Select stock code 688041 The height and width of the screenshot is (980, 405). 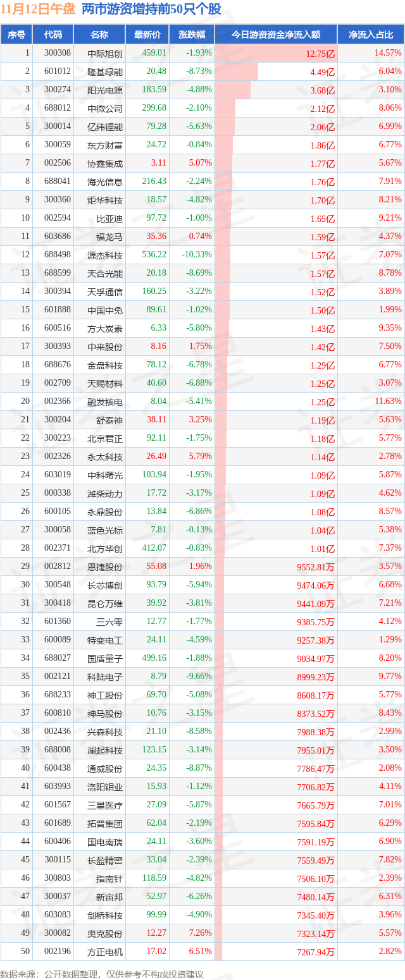point(58,181)
